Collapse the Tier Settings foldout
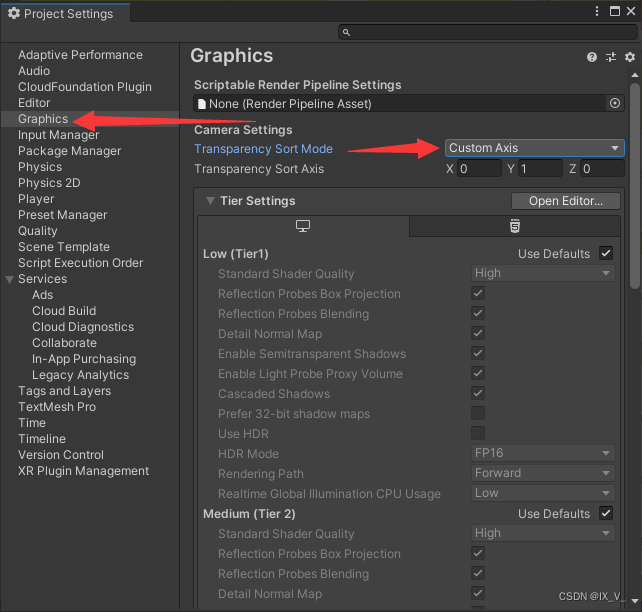Image resolution: width=642 pixels, height=612 pixels. pyautogui.click(x=210, y=201)
